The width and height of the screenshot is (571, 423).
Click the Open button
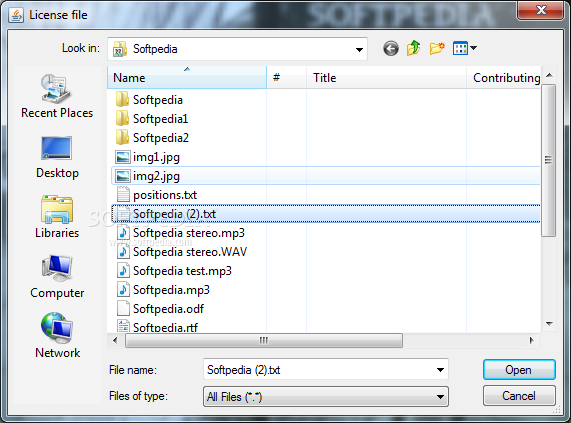coord(519,370)
